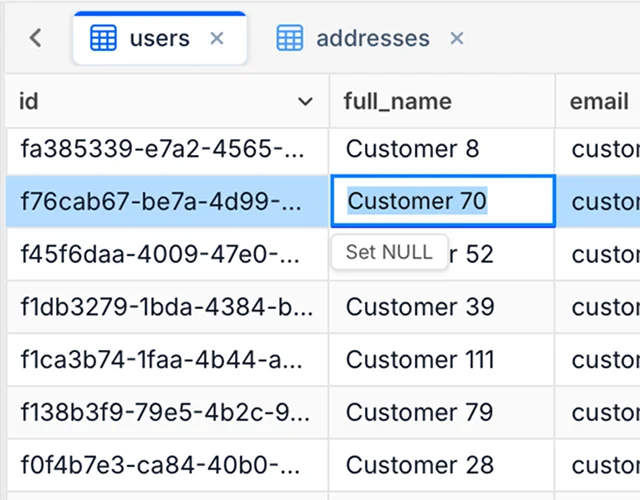640x500 pixels.
Task: Select the f76cab67-be7a-4d99 id cell
Action: point(167,201)
